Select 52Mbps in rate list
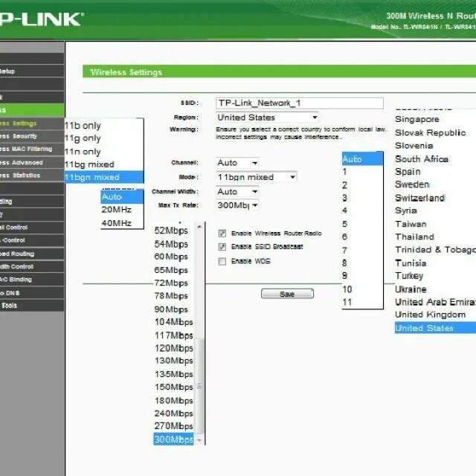Viewport: 476px width, 476px height. tap(173, 231)
